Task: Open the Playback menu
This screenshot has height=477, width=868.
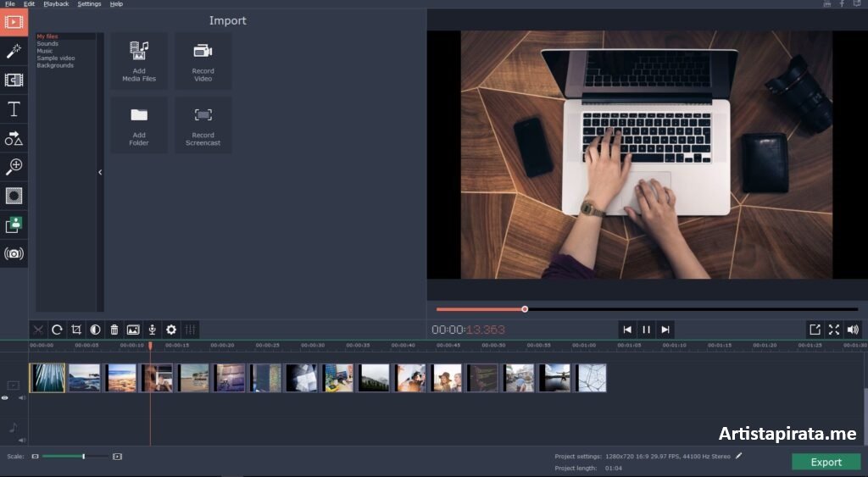Action: click(x=56, y=4)
